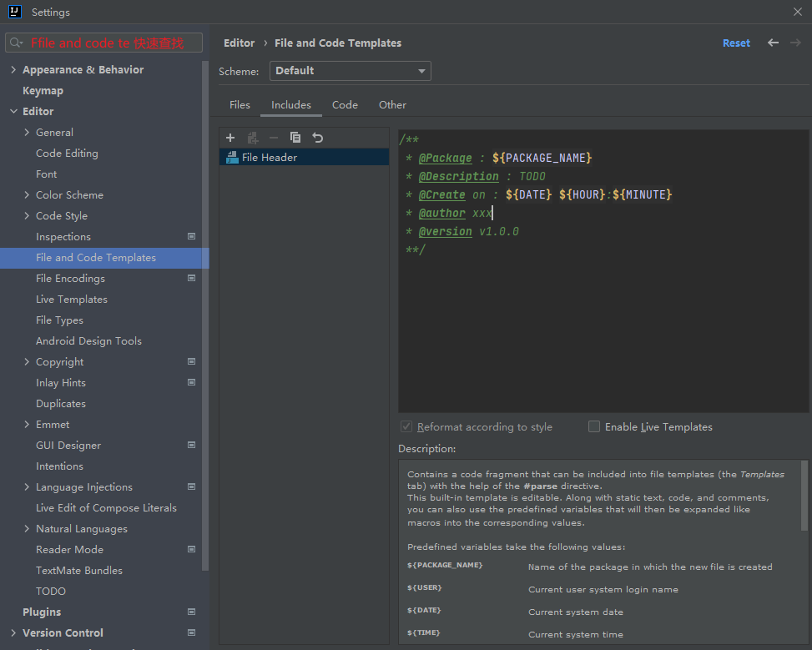
Task: Click the settings tree scrollbar
Action: pyautogui.click(x=205, y=316)
